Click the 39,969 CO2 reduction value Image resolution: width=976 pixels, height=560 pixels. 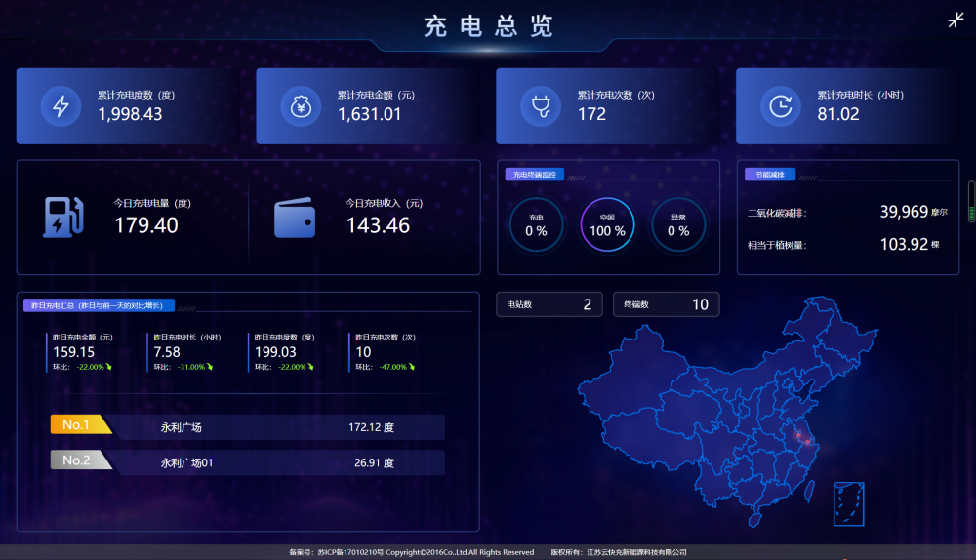pos(904,212)
